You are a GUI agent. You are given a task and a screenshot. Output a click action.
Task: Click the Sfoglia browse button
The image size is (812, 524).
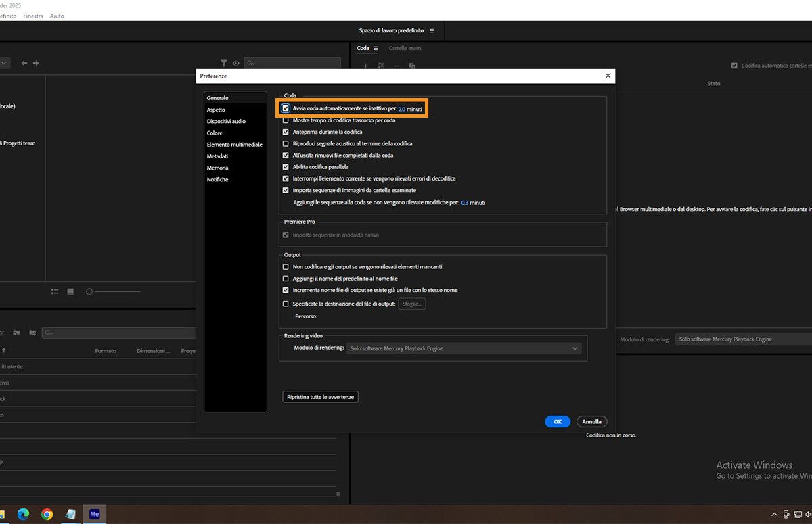(411, 304)
